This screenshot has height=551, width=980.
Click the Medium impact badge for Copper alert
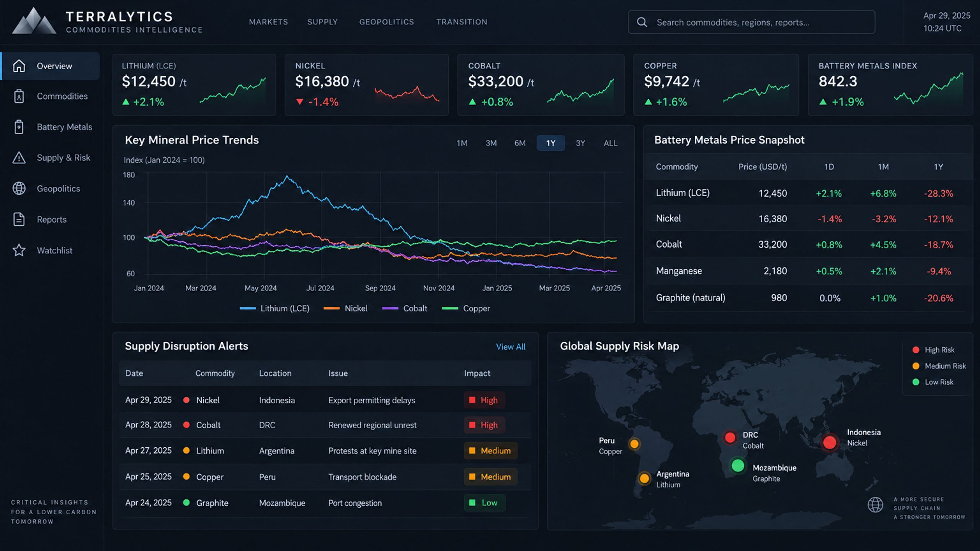click(x=490, y=477)
